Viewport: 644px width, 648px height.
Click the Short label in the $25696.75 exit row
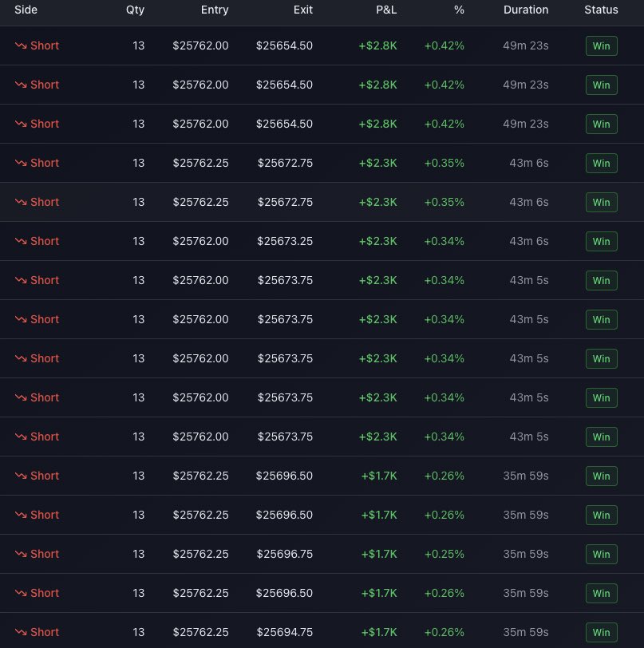tap(45, 554)
